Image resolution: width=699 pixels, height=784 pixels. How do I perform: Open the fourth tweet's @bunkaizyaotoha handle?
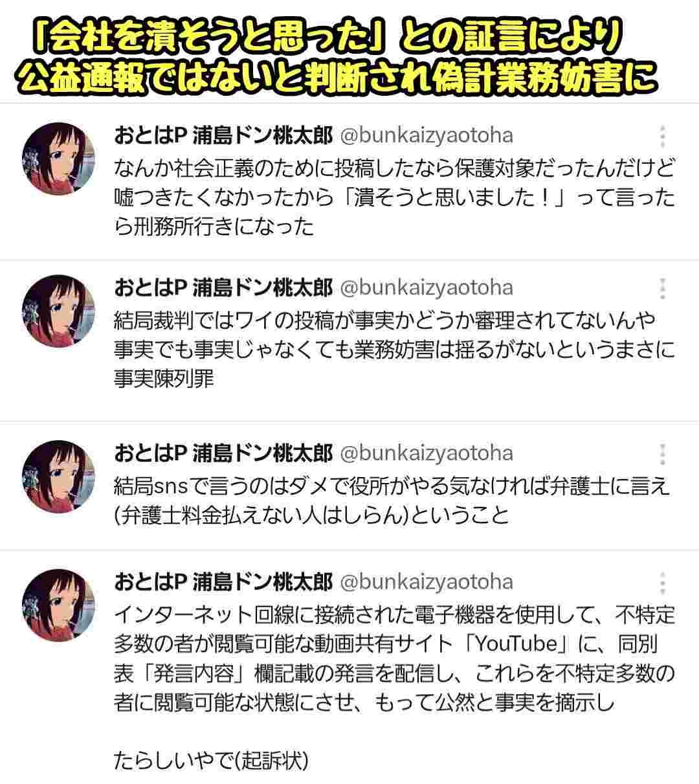[427, 581]
